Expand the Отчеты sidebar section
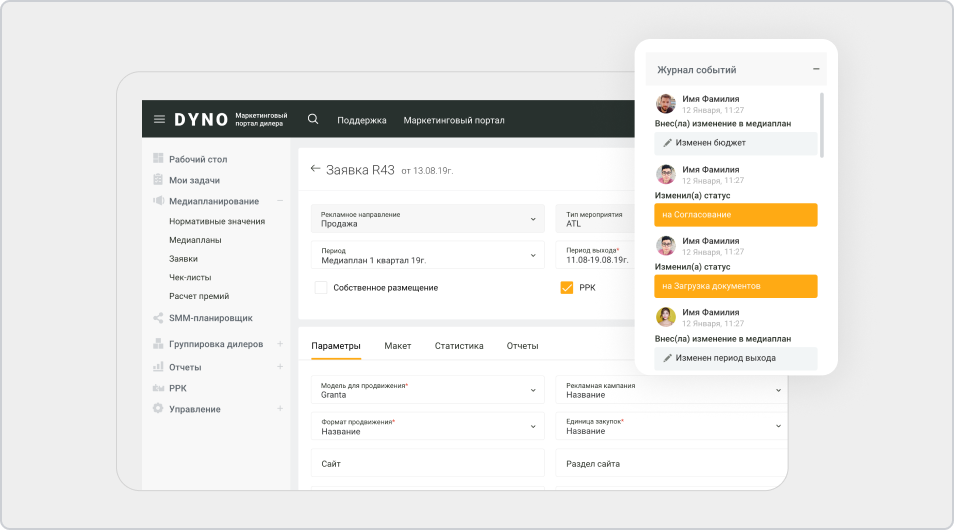The image size is (954, 530). click(x=280, y=367)
